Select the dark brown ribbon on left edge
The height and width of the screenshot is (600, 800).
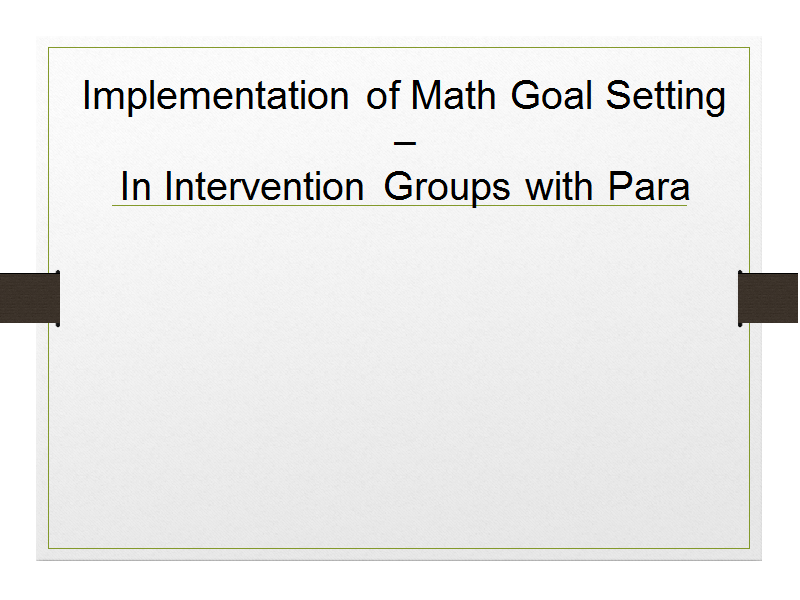(30, 298)
